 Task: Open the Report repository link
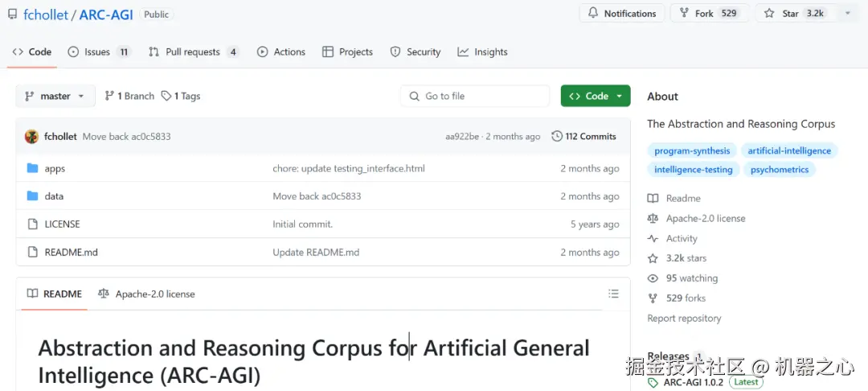tap(684, 319)
